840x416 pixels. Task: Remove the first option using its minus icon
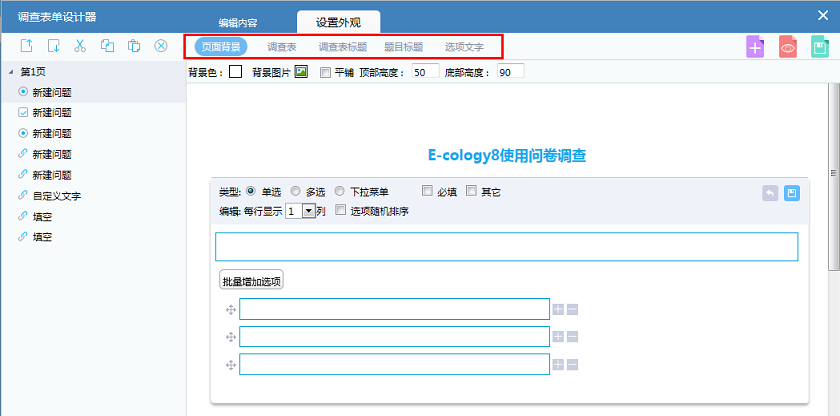[572, 309]
